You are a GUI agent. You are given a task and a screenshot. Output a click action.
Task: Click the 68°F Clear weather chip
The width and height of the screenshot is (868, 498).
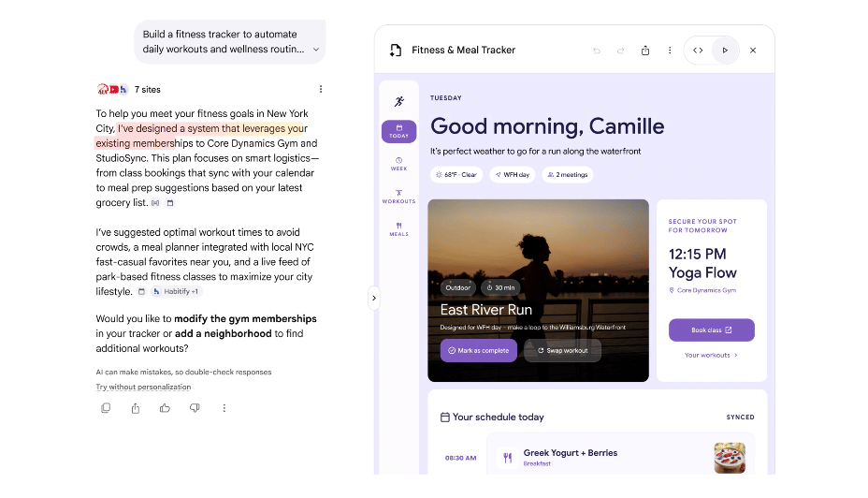pyautogui.click(x=456, y=174)
